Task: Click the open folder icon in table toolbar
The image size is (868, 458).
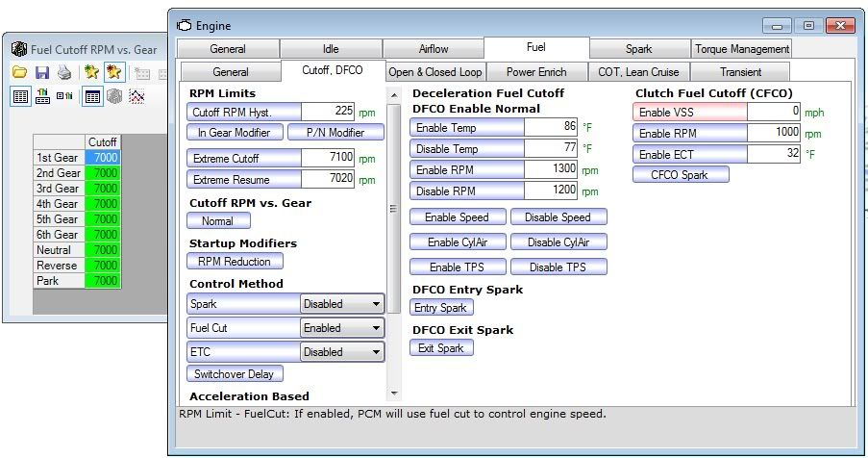Action: pos(19,72)
